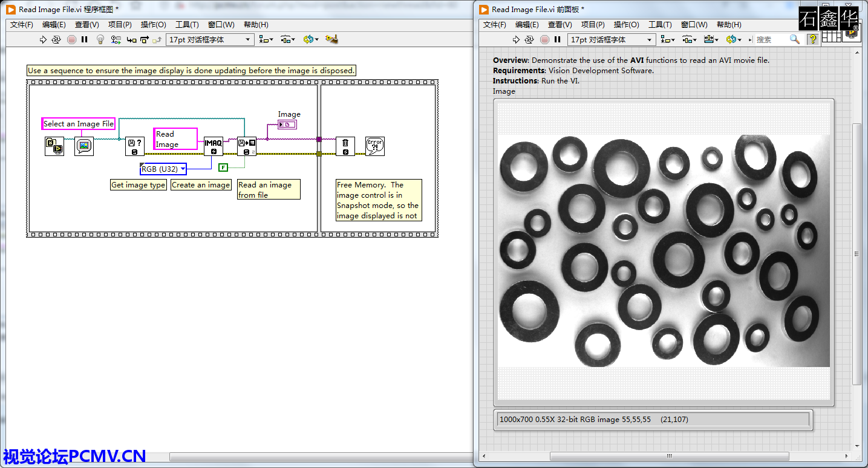This screenshot has height=468, width=868.
Task: Open Align Objects dropdown in front panel
Action: [668, 39]
